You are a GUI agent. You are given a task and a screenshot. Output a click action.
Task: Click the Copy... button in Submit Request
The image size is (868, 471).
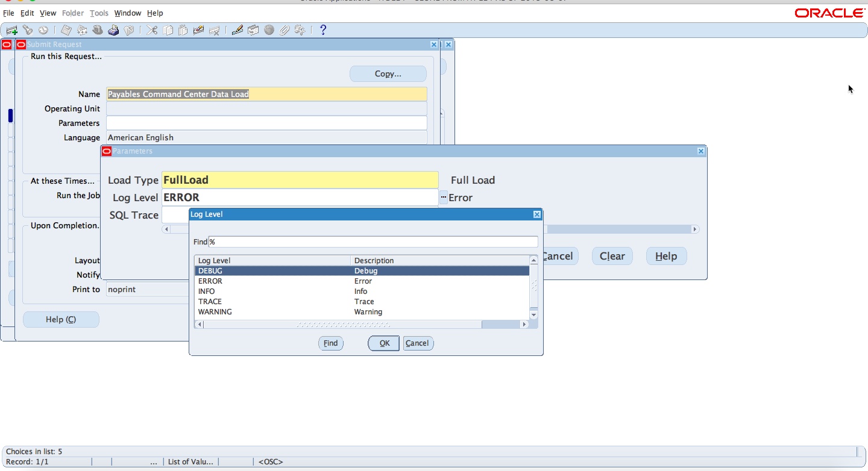[388, 74]
